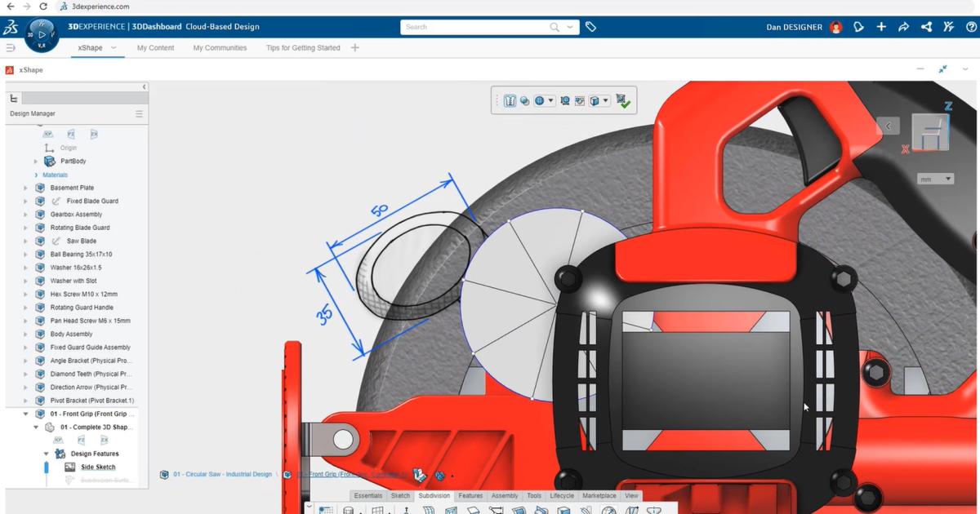
Task: Select Side Sketch in the tree
Action: (x=98, y=467)
